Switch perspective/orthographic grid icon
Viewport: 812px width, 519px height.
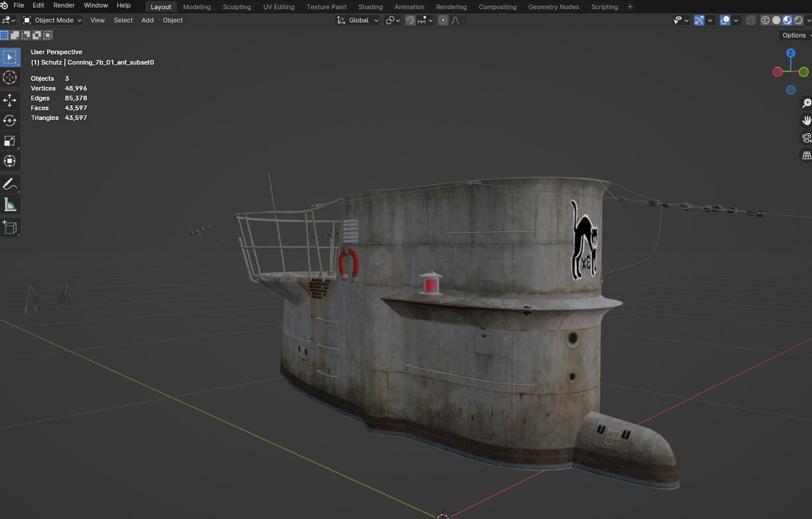pyautogui.click(x=806, y=156)
